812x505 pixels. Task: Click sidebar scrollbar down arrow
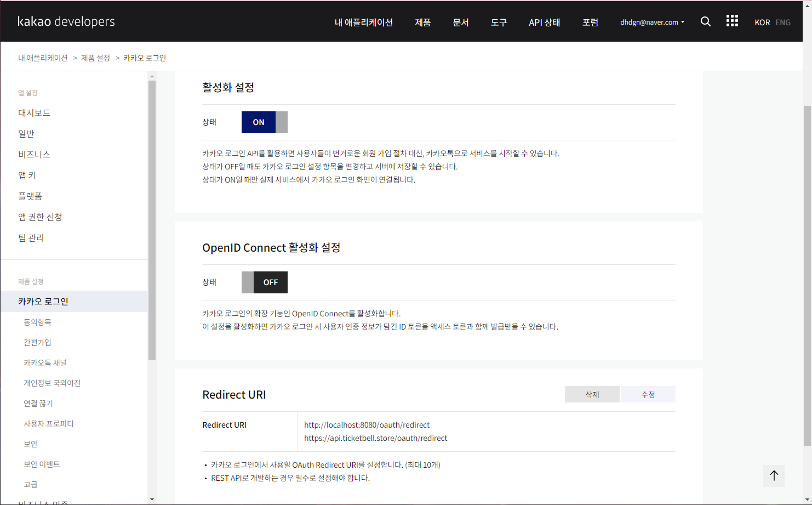[152, 500]
